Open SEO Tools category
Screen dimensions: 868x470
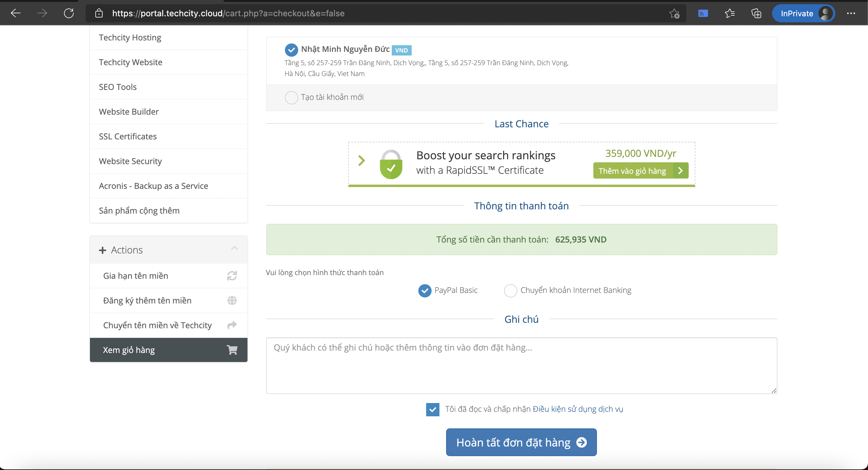coord(168,87)
